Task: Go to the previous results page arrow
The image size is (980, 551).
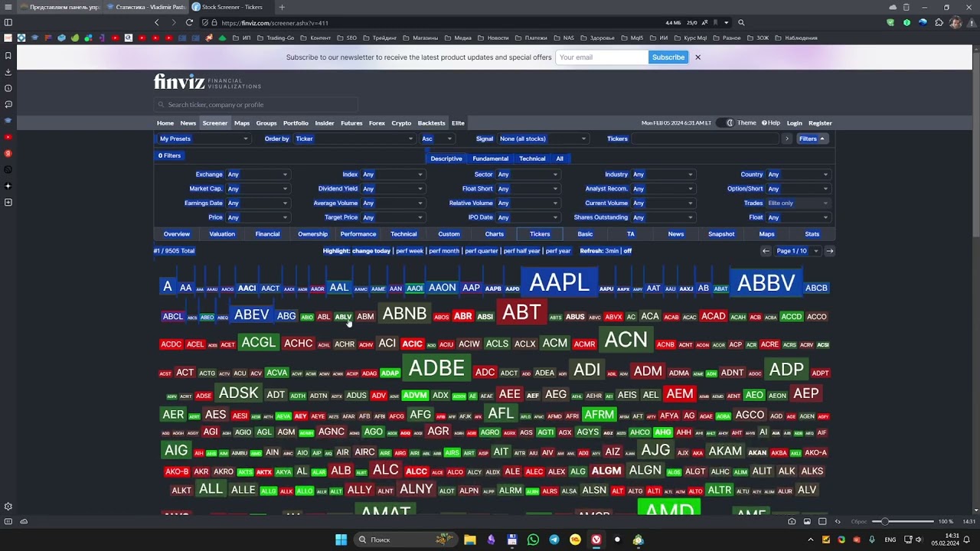Action: point(766,251)
